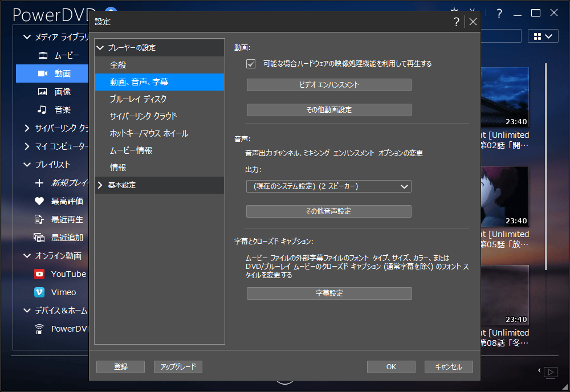Open Movie library via film icon
This screenshot has width=570, height=392.
pos(43,55)
